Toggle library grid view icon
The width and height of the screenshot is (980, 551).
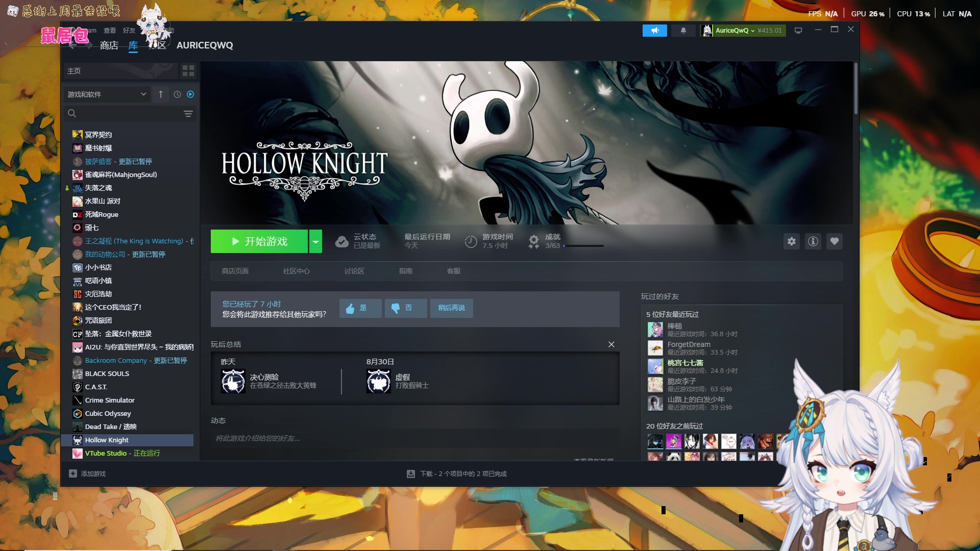(x=188, y=71)
